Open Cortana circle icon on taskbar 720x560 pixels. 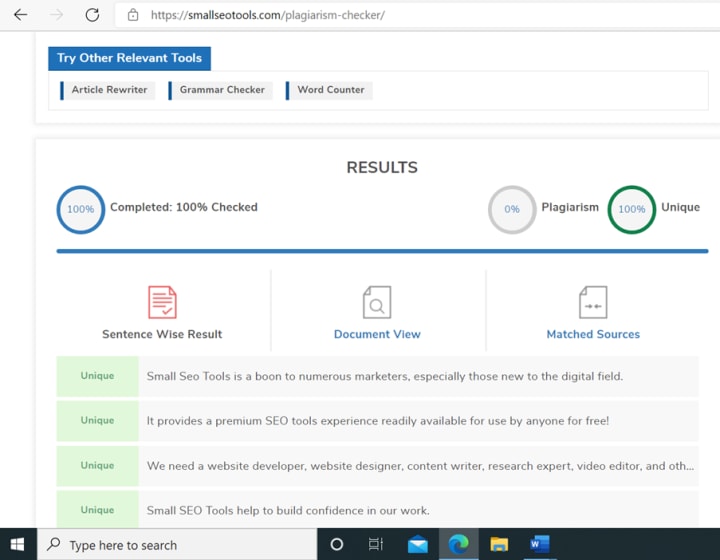coord(337,544)
